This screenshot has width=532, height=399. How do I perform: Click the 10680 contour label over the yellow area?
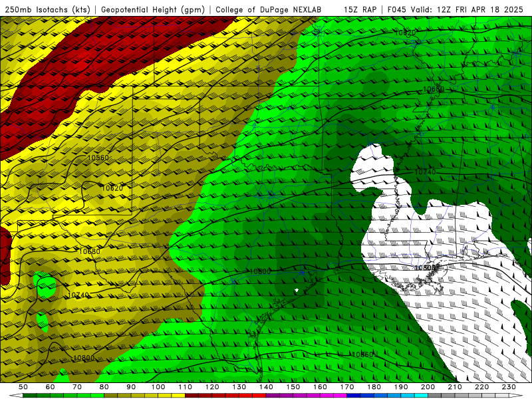[90, 252]
